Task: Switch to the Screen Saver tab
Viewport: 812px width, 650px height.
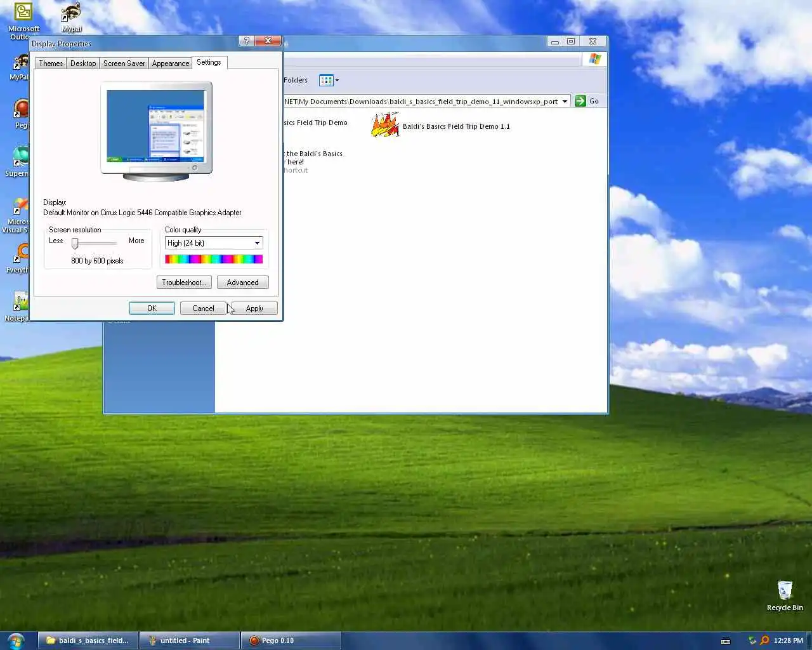Action: [124, 63]
